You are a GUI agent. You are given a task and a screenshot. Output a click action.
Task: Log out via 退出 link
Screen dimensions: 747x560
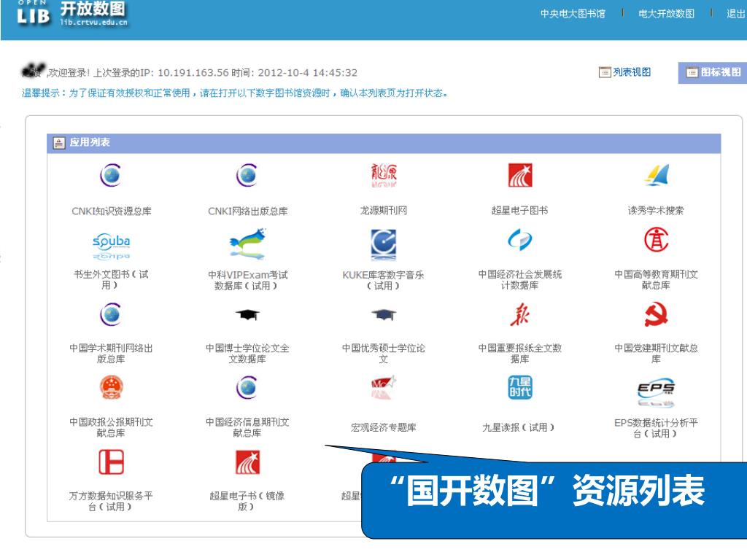[736, 14]
